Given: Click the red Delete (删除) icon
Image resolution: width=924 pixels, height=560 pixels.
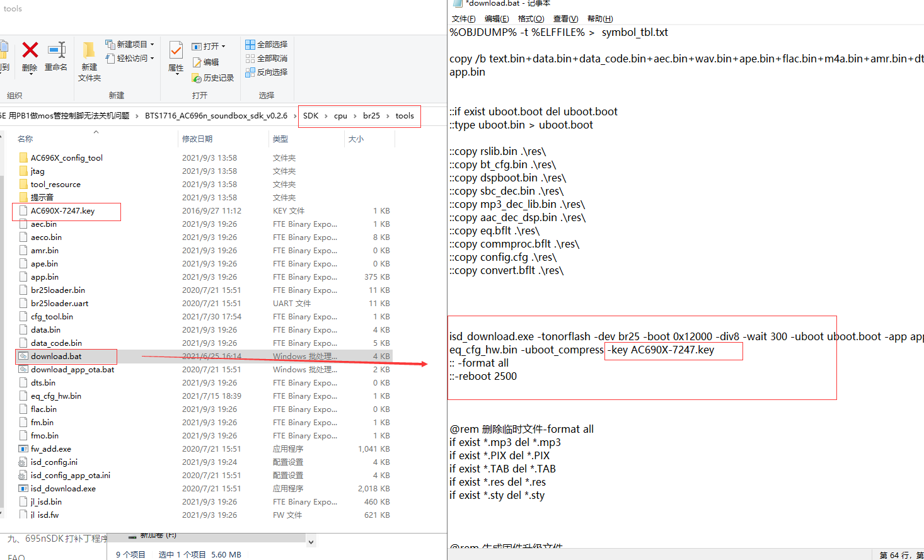Looking at the screenshot, I should click(30, 50).
